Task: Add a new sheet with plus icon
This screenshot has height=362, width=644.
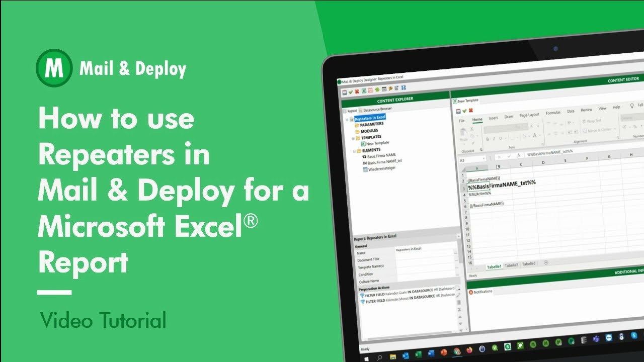Action: [546, 262]
